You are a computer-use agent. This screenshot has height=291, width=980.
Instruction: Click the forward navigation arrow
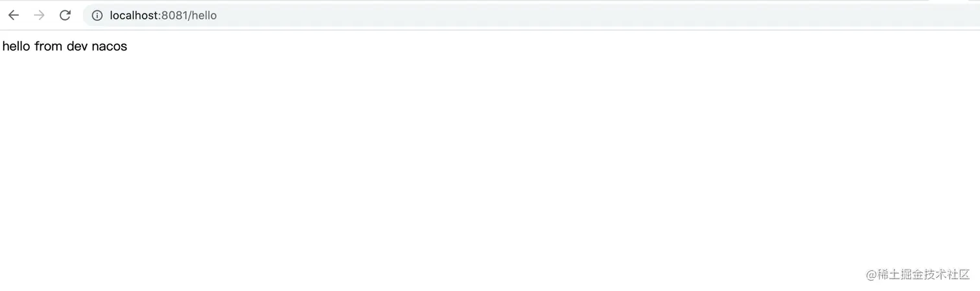coord(39,16)
